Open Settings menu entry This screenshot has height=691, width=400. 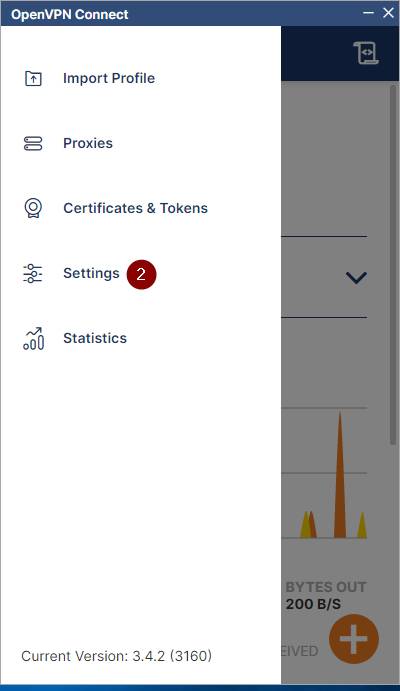(91, 273)
